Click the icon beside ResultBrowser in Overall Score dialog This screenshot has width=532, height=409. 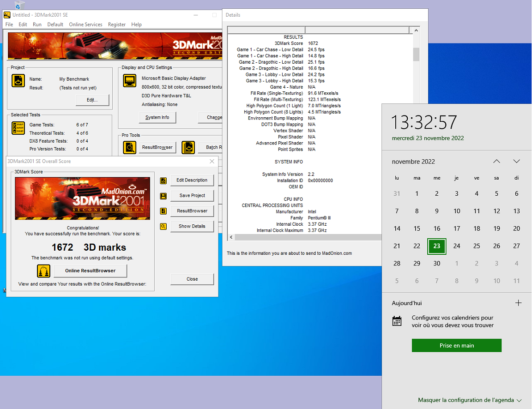(x=163, y=211)
